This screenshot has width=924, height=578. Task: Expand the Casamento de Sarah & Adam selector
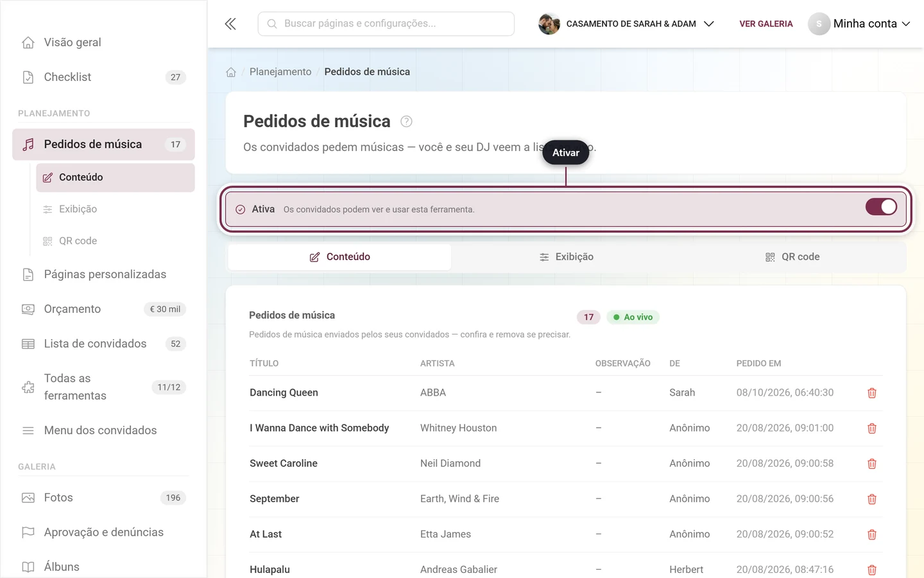626,24
